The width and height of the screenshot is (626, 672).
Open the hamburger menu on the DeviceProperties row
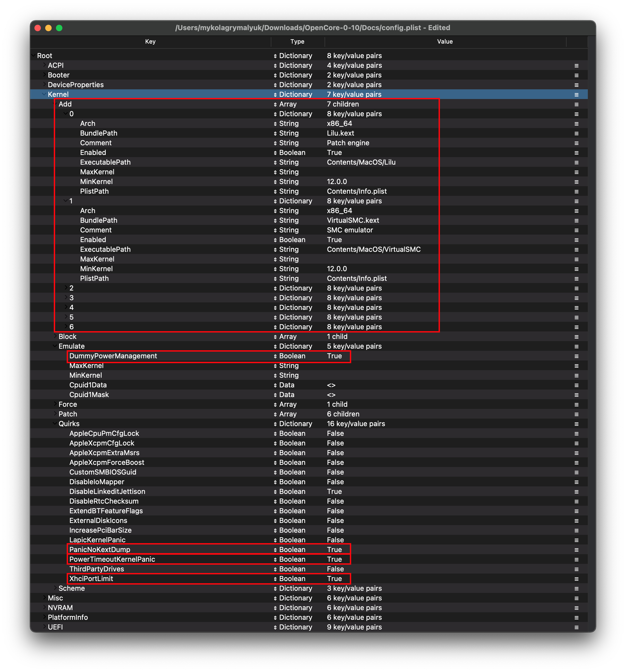pos(576,85)
